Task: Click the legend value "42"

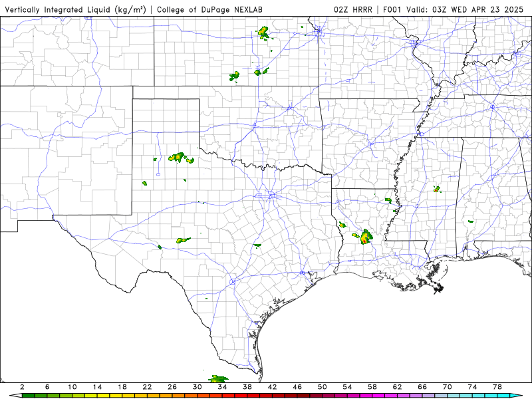Action: 273,387
